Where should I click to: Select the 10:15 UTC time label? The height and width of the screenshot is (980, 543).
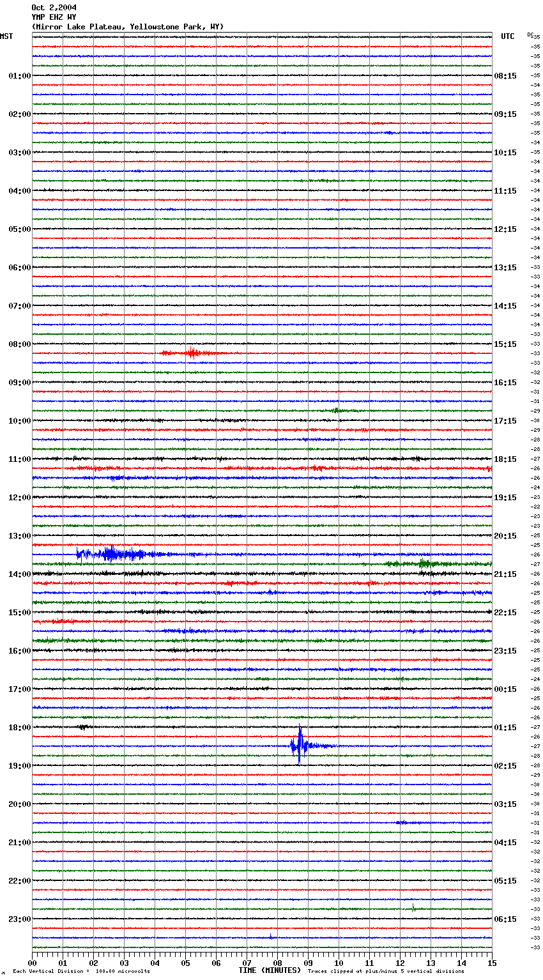(x=505, y=153)
